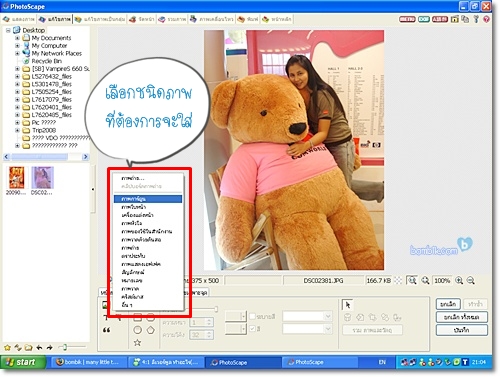The width and height of the screenshot is (500, 377).
Task: Open the Viewer (แสดงภาพ) tab
Action: click(19, 19)
